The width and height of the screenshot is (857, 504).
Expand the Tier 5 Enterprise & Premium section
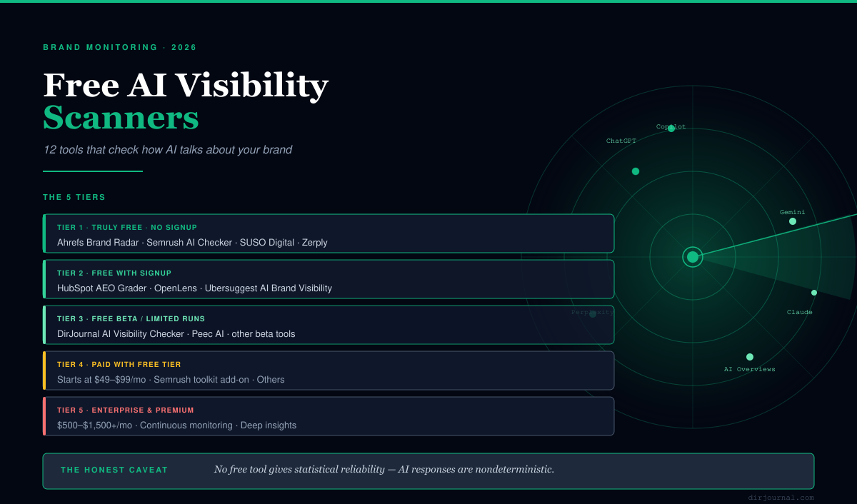329,416
